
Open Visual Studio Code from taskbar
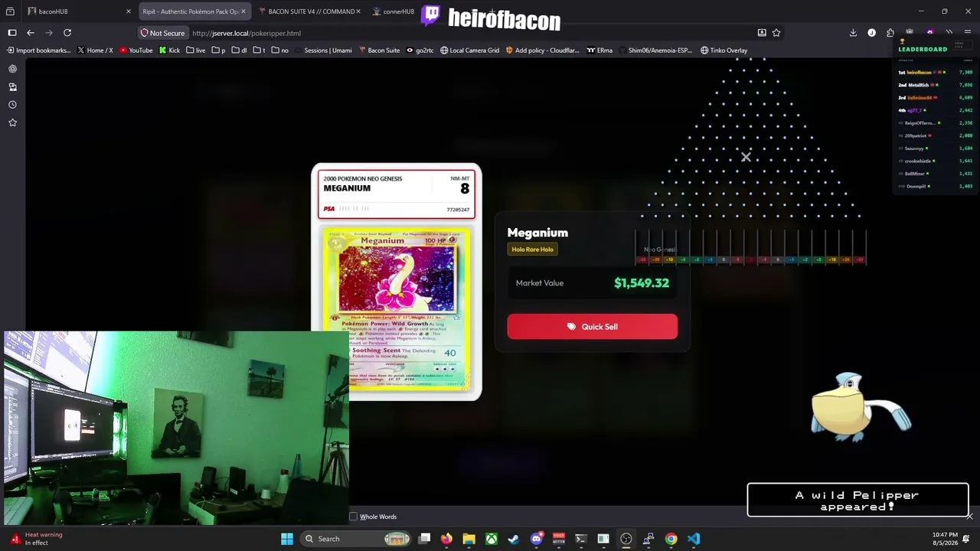pyautogui.click(x=694, y=539)
